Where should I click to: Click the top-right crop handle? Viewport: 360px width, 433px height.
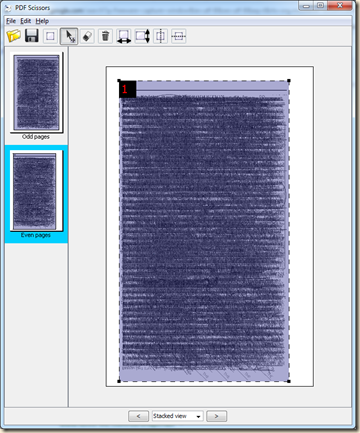tap(289, 81)
